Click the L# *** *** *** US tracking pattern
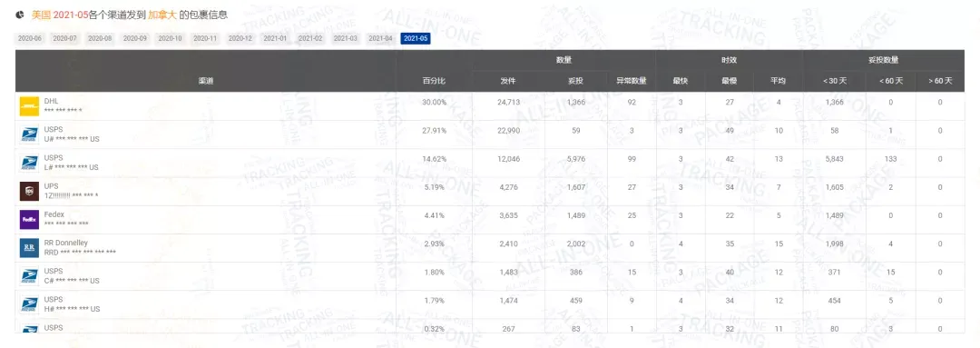The image size is (980, 348). click(71, 167)
